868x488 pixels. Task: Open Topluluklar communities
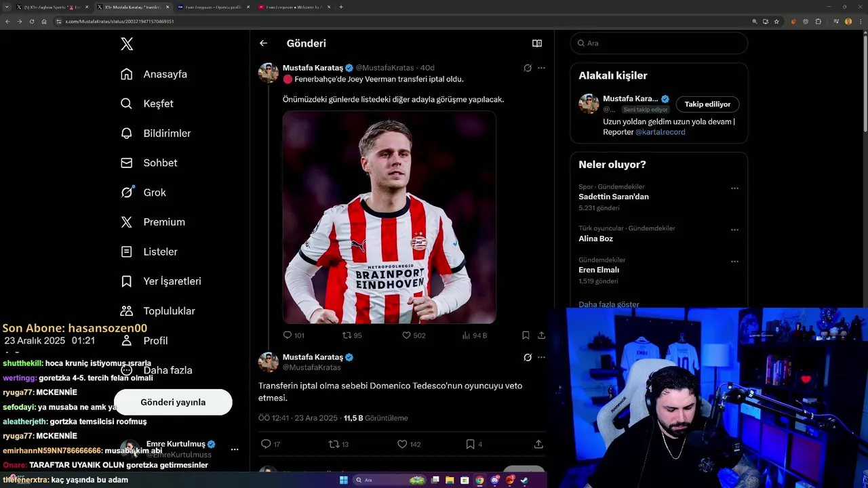coord(157,311)
